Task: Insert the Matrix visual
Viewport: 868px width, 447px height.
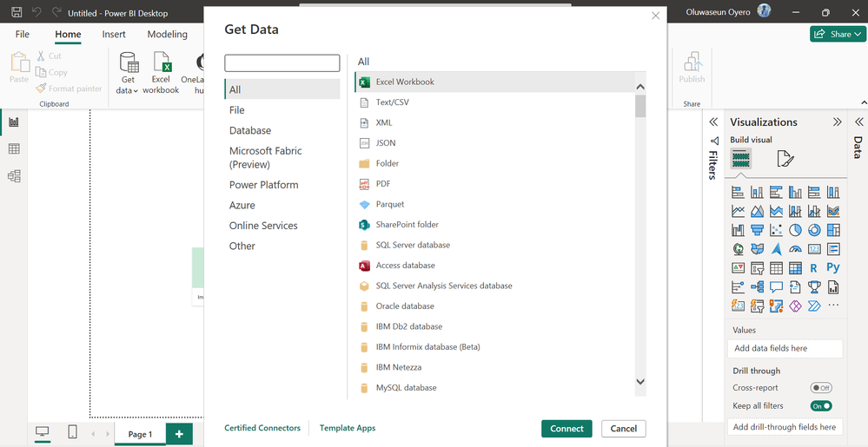Action: [x=795, y=268]
